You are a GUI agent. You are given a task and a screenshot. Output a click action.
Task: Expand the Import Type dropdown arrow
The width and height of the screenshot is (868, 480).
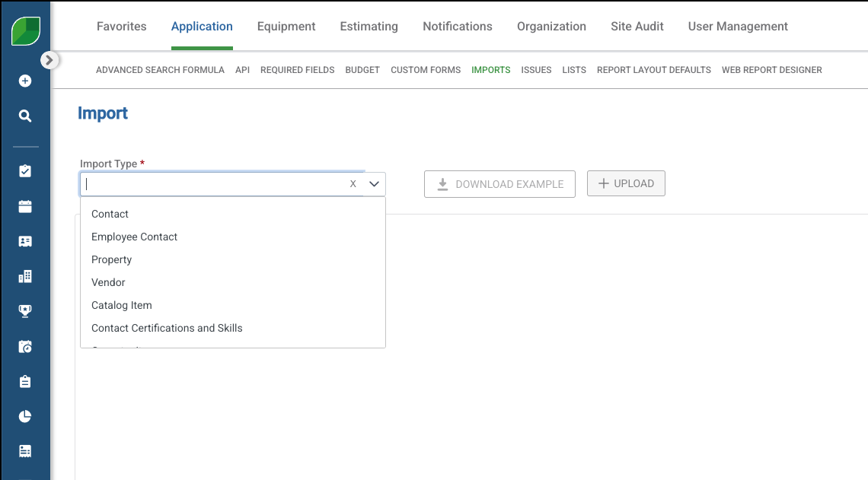373,184
